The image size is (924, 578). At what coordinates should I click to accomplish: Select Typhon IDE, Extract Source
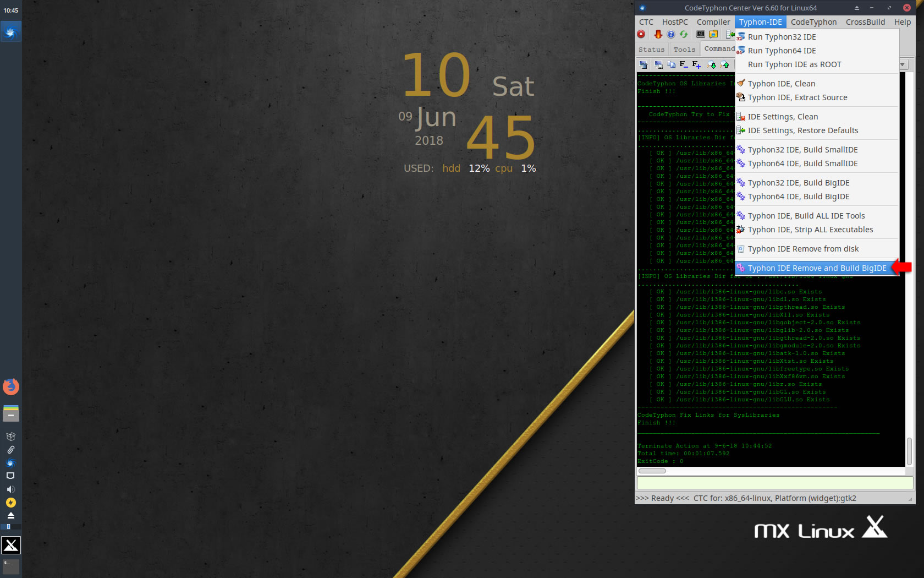(x=817, y=97)
